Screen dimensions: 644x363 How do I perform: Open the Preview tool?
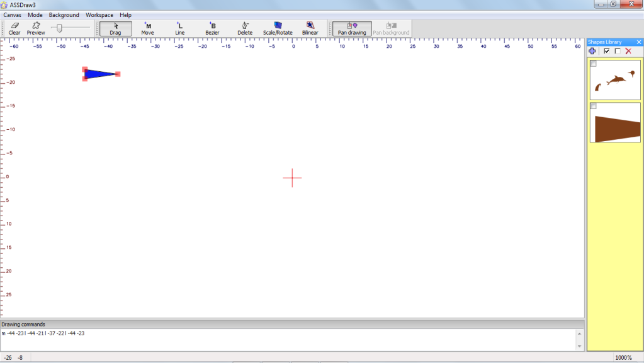pyautogui.click(x=36, y=28)
